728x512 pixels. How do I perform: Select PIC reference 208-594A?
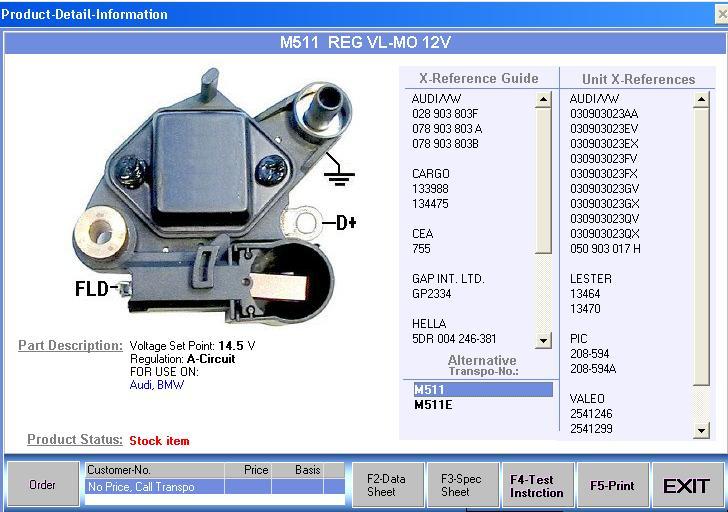click(593, 369)
